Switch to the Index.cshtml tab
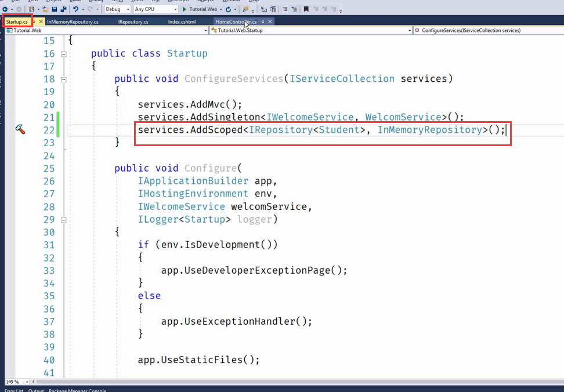Image resolution: width=564 pixels, height=392 pixels. 182,21
